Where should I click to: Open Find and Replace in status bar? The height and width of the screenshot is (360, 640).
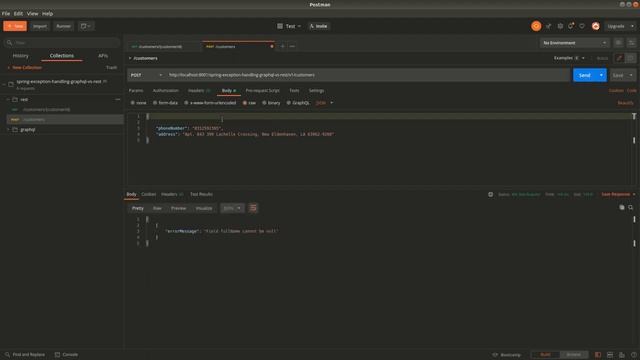click(25, 355)
